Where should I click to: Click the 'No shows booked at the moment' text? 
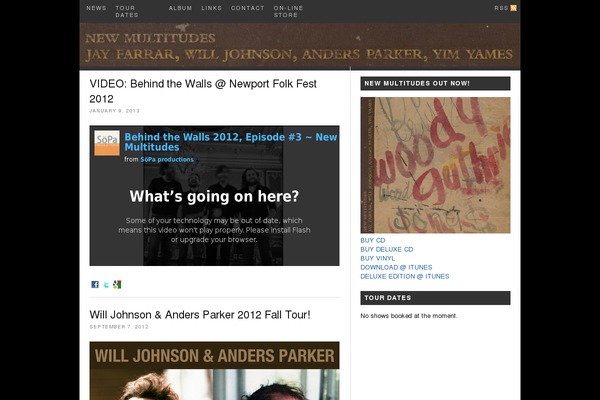tap(409, 316)
